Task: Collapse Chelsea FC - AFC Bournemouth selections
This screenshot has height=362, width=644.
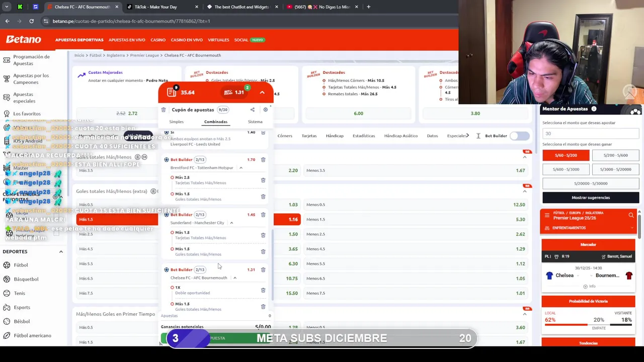Action: [x=234, y=278]
